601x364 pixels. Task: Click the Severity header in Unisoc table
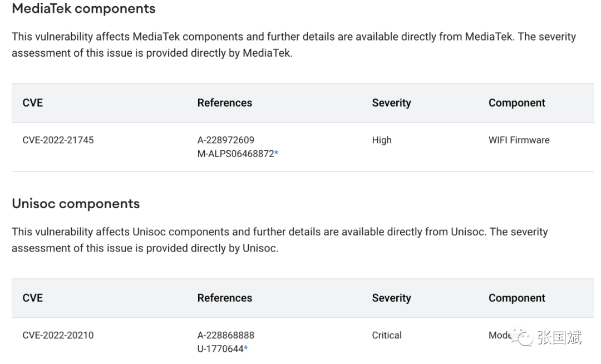click(391, 298)
